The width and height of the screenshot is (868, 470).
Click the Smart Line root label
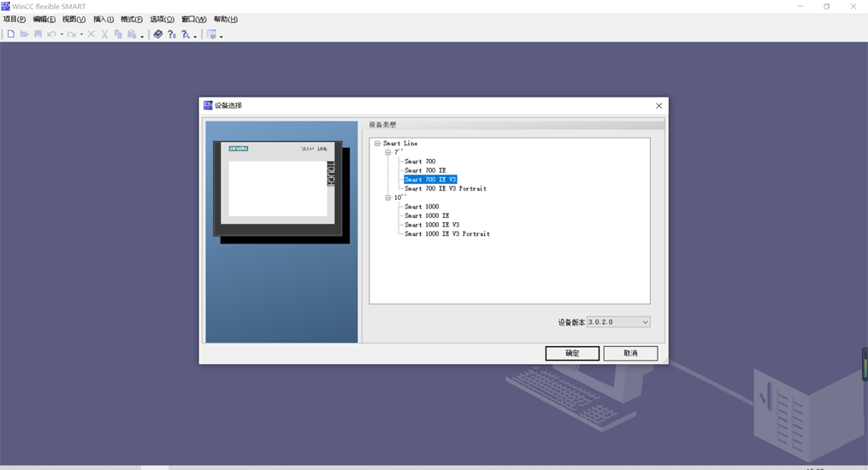[x=400, y=144]
